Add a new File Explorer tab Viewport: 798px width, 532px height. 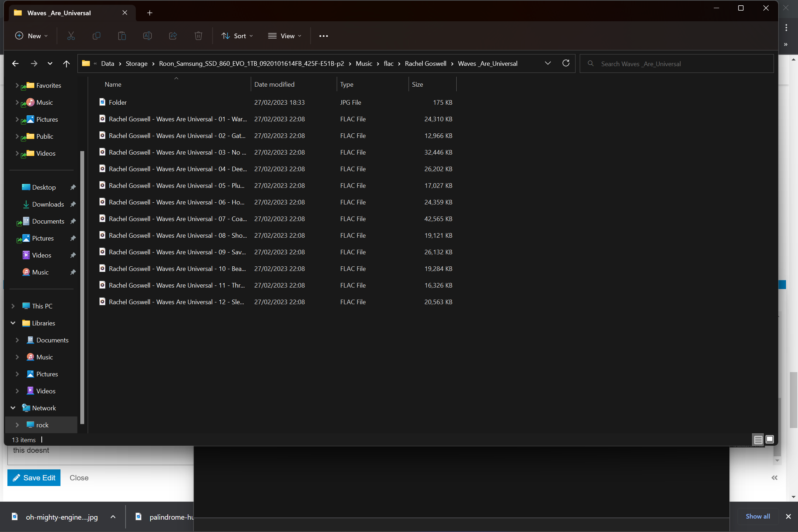pos(150,13)
